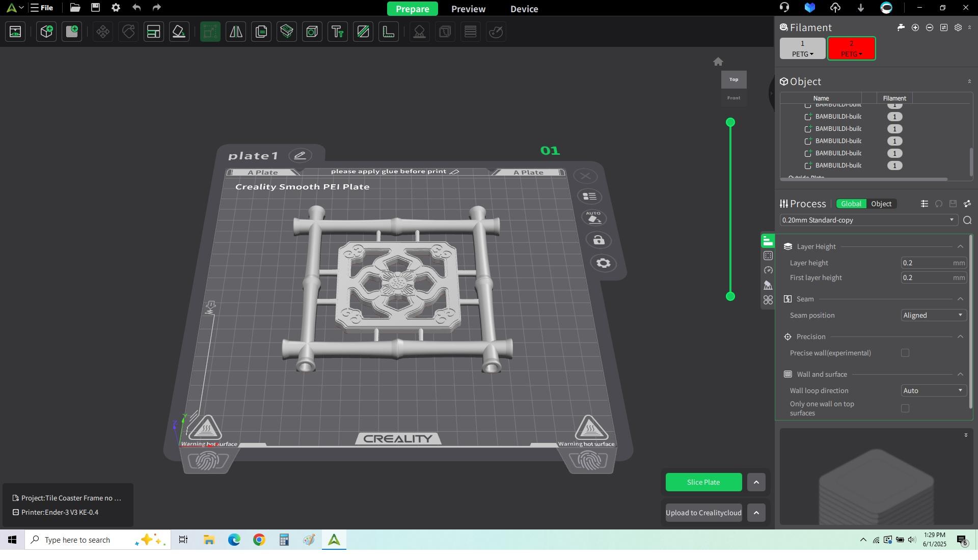Switch to the Preview tab
The height and width of the screenshot is (560, 978).
(468, 9)
